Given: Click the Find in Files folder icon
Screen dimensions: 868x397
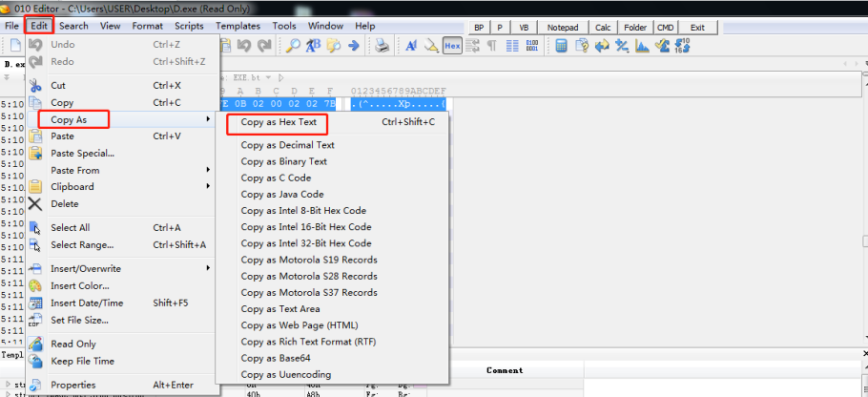Looking at the screenshot, I should (x=333, y=46).
